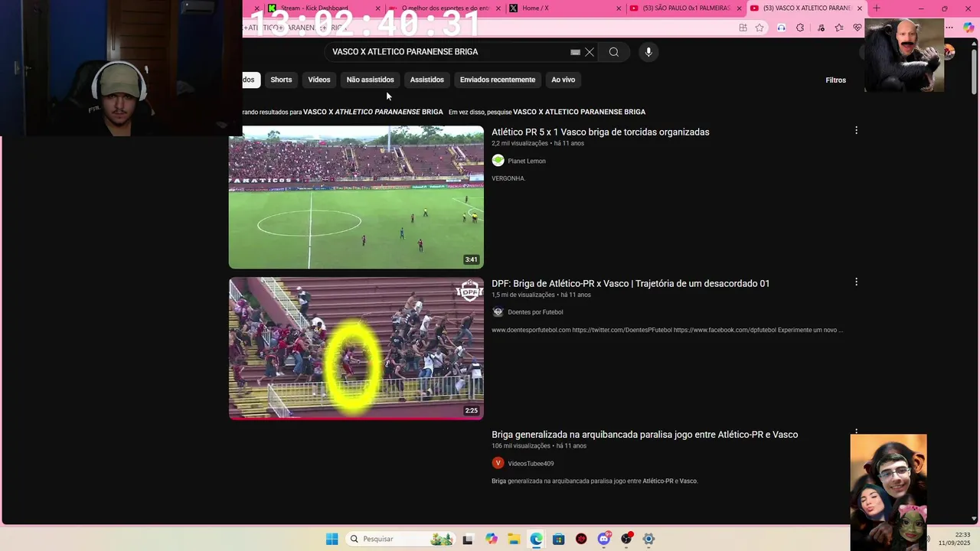Open Copilot icon in Edge toolbar
The width and height of the screenshot is (980, 551).
click(x=969, y=28)
